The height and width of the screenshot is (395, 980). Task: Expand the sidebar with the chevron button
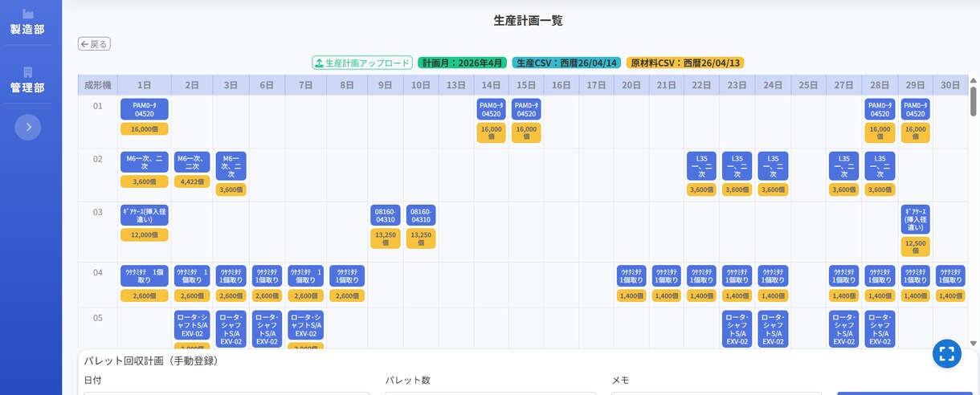(27, 127)
